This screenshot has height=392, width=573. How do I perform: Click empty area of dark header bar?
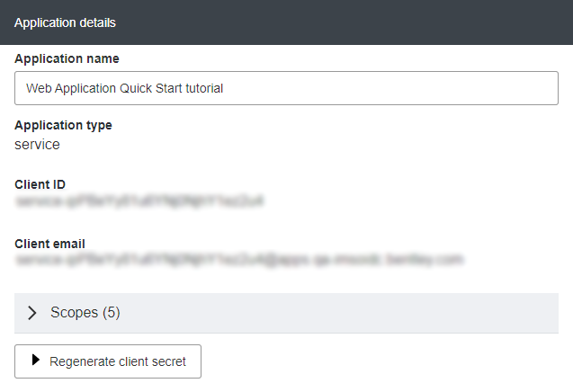360,22
